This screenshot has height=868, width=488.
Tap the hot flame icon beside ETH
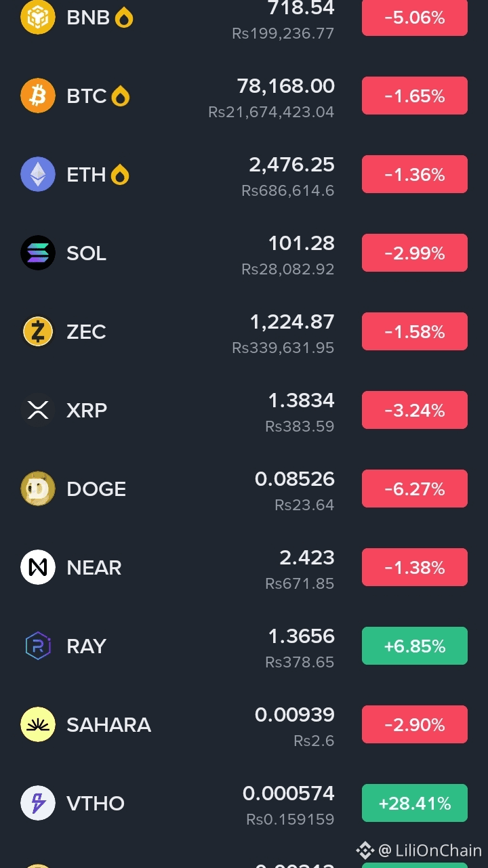tap(120, 175)
